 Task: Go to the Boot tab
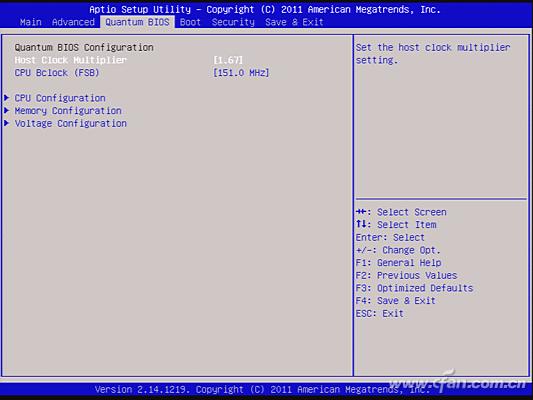[x=190, y=22]
